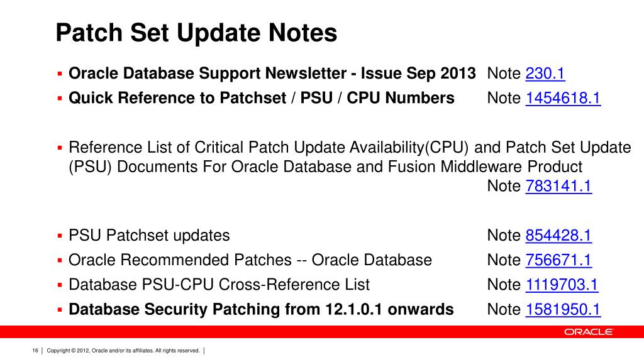Click Oracle Recommended Patches bullet text
The height and width of the screenshot is (362, 644).
point(250,260)
